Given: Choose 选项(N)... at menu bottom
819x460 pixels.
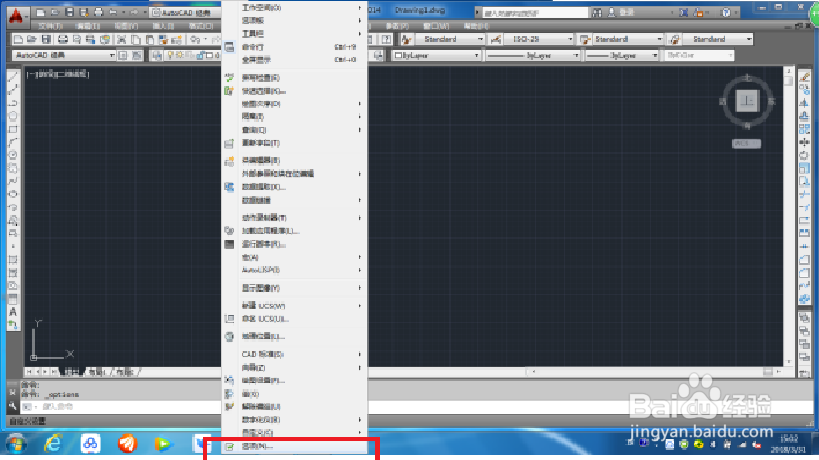Looking at the screenshot, I should (295, 446).
